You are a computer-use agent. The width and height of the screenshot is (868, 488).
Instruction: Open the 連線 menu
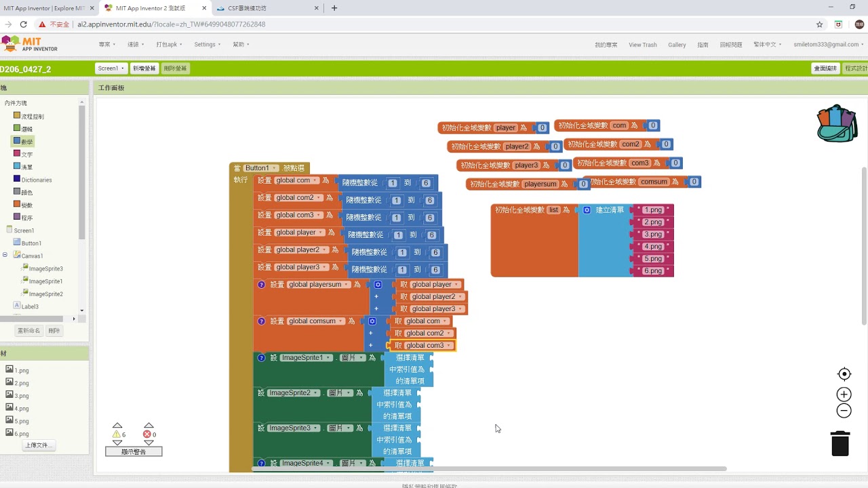[x=136, y=45]
